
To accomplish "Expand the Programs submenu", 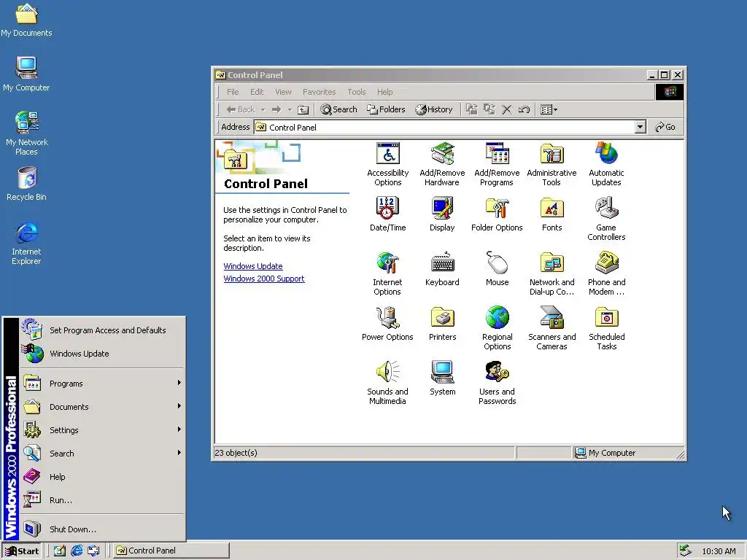I will coord(103,384).
